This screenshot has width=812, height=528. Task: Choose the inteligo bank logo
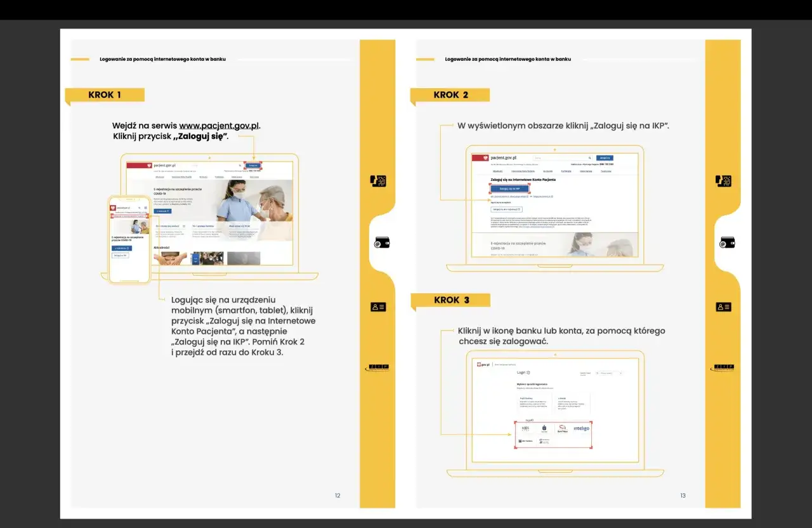(x=581, y=428)
